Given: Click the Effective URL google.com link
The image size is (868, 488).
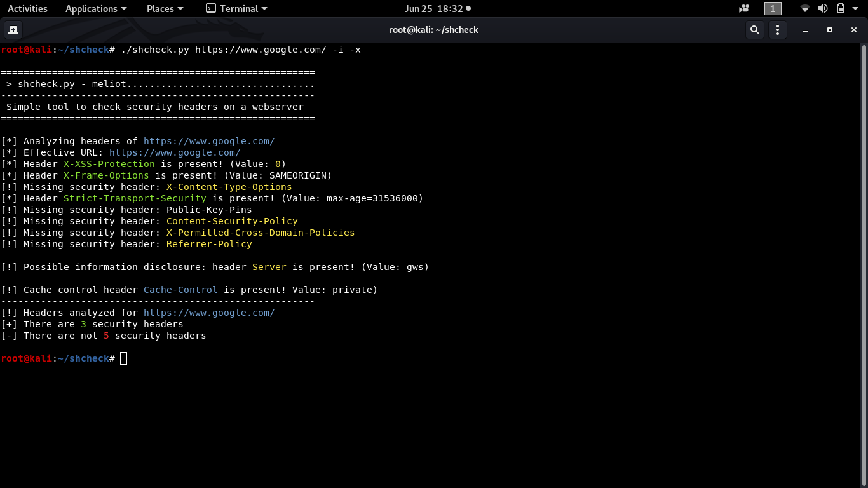Looking at the screenshot, I should click(x=175, y=152).
